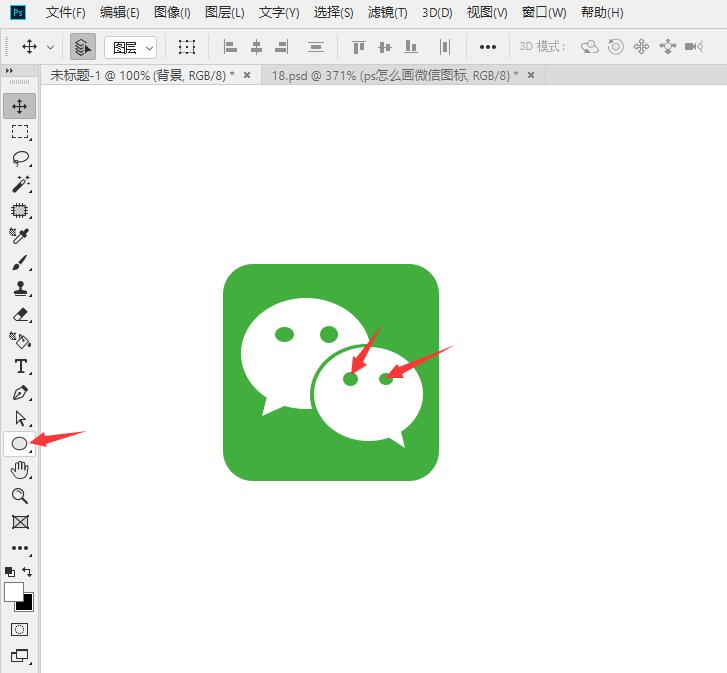
Task: Select the Ellipse shape tool
Action: point(19,444)
